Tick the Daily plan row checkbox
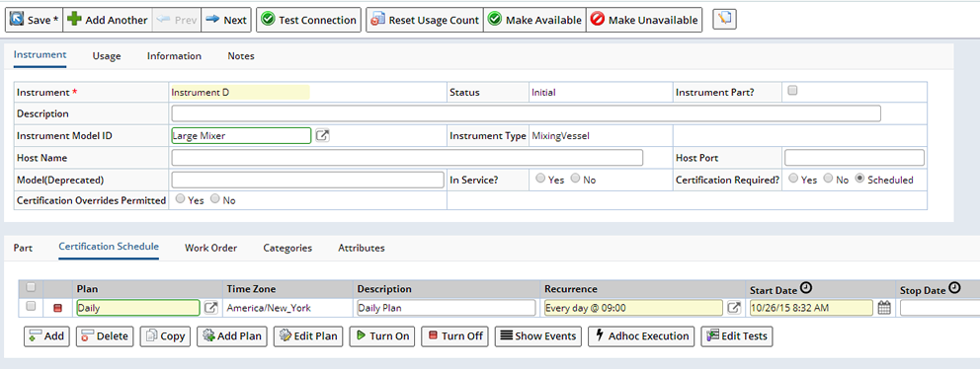The image size is (980, 369). pos(31,307)
